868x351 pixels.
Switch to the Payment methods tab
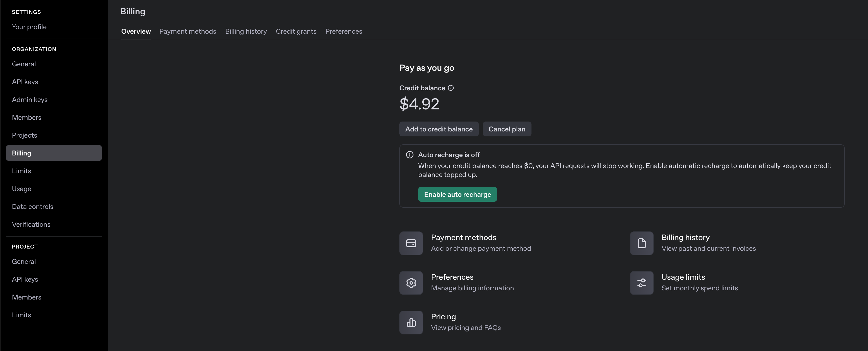point(187,31)
